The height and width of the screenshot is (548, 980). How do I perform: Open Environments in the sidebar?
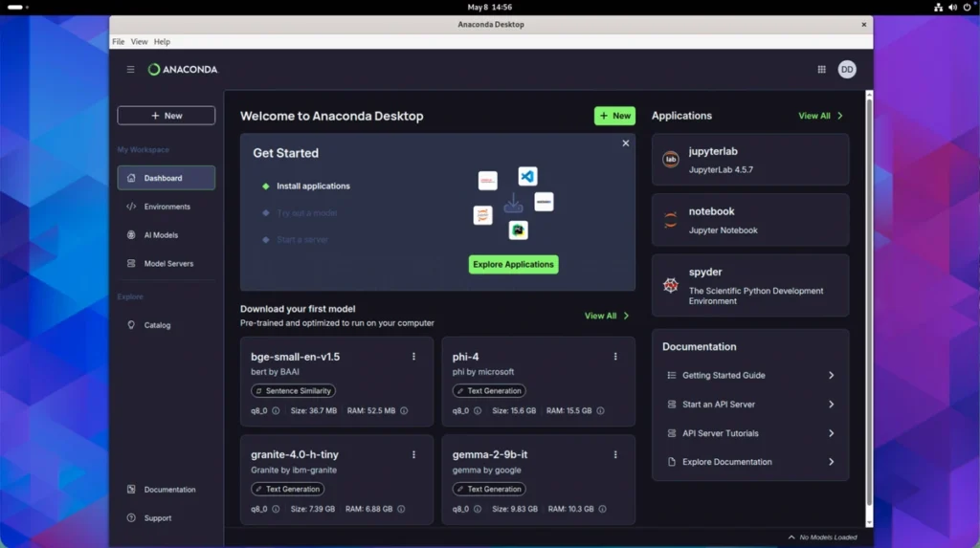pyautogui.click(x=167, y=207)
